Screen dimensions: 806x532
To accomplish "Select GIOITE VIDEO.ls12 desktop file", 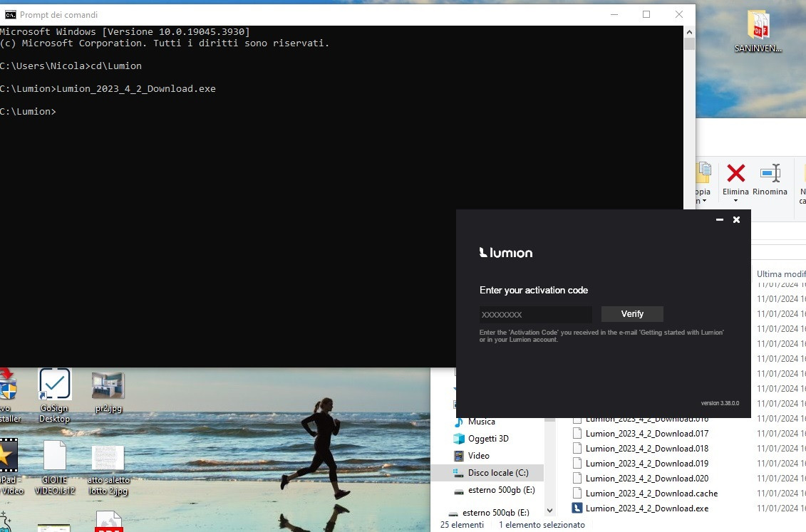I will pyautogui.click(x=54, y=468).
